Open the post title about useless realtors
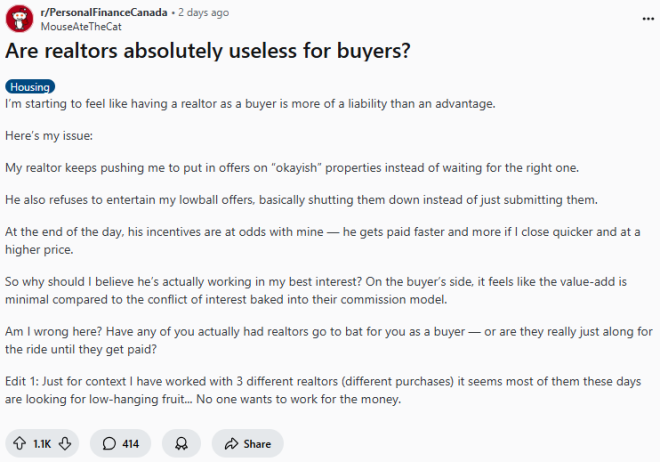The height and width of the screenshot is (462, 660). (x=208, y=52)
